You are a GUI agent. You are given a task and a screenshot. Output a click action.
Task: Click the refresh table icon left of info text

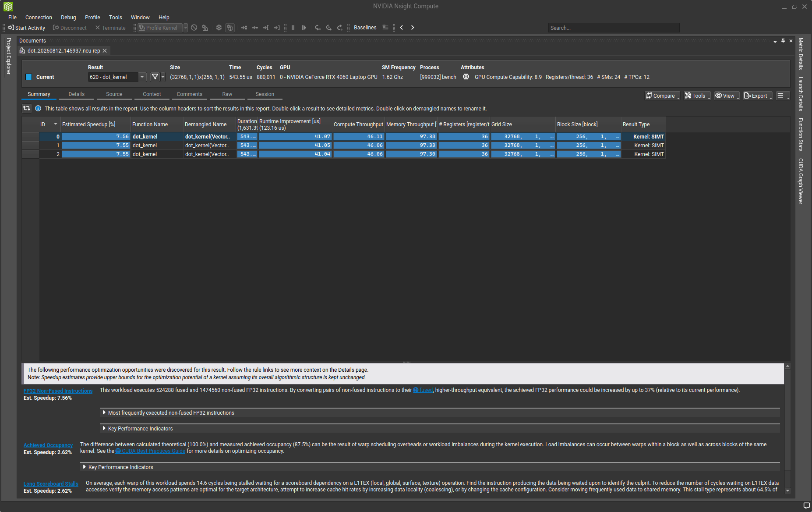[27, 108]
